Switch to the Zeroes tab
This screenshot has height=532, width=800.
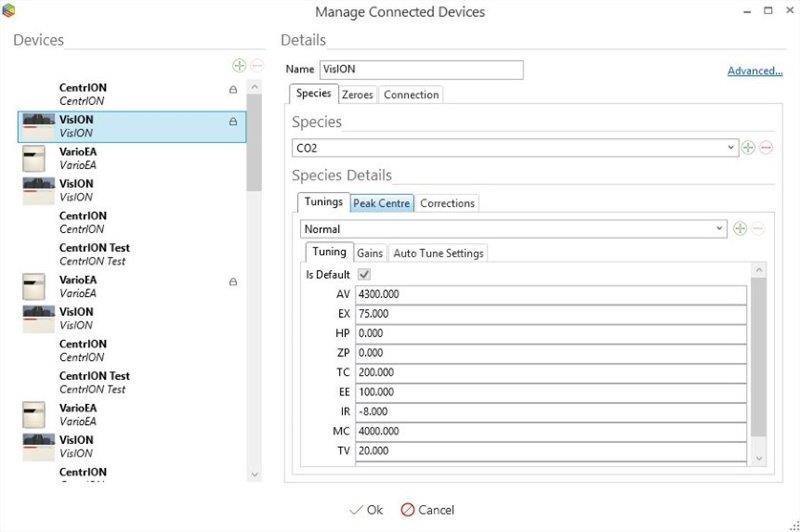(x=357, y=95)
